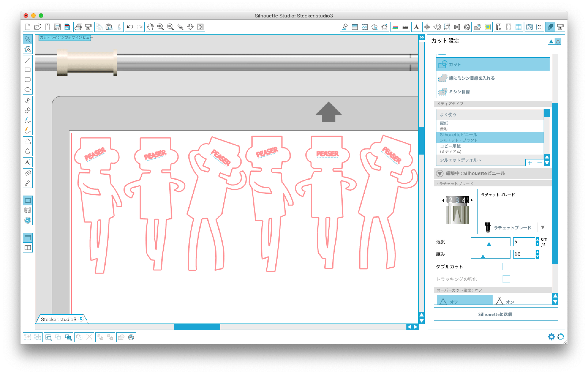588x374 pixels.
Task: Click the Undo arrow icon
Action: pyautogui.click(x=130, y=27)
